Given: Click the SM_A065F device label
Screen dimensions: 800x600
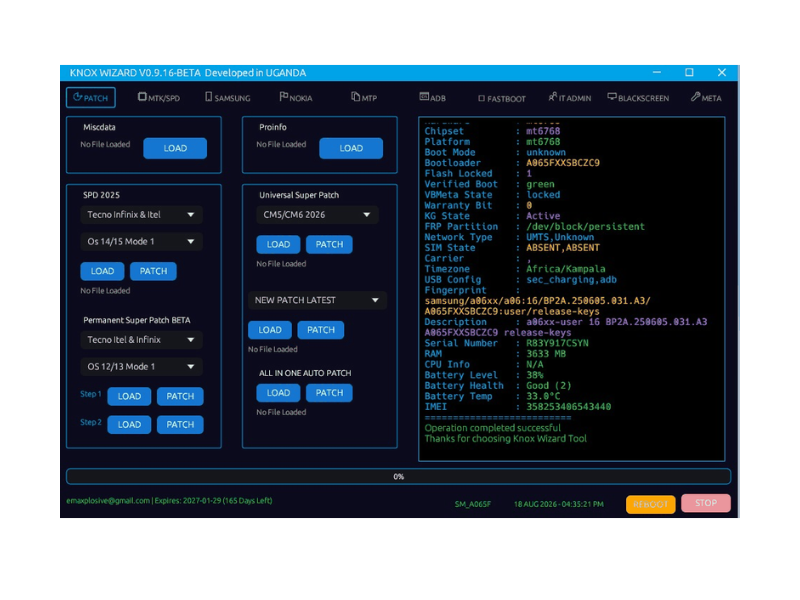Looking at the screenshot, I should click(473, 504).
